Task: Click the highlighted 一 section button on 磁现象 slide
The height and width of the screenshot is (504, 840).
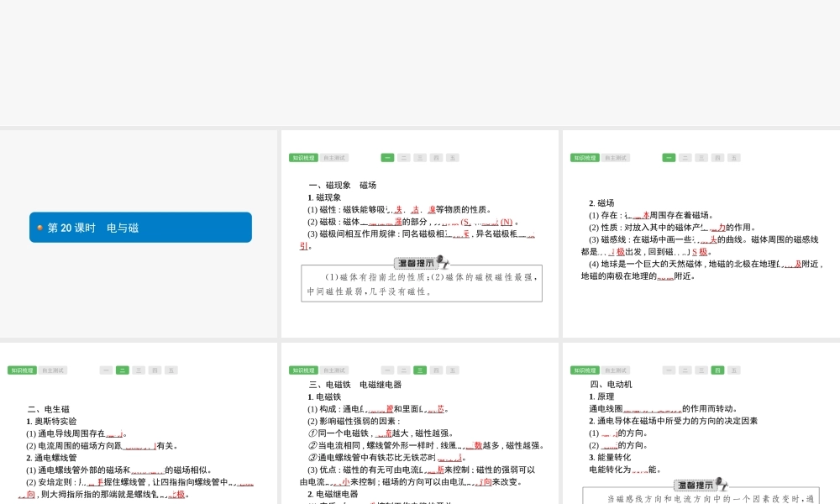Action: click(x=387, y=158)
